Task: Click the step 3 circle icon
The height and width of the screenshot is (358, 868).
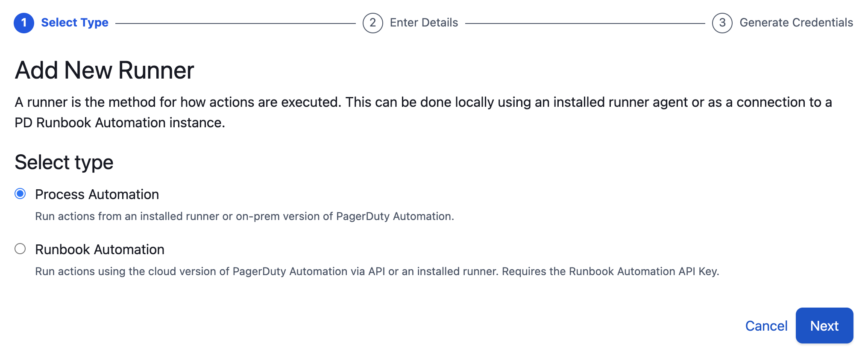Action: coord(722,23)
